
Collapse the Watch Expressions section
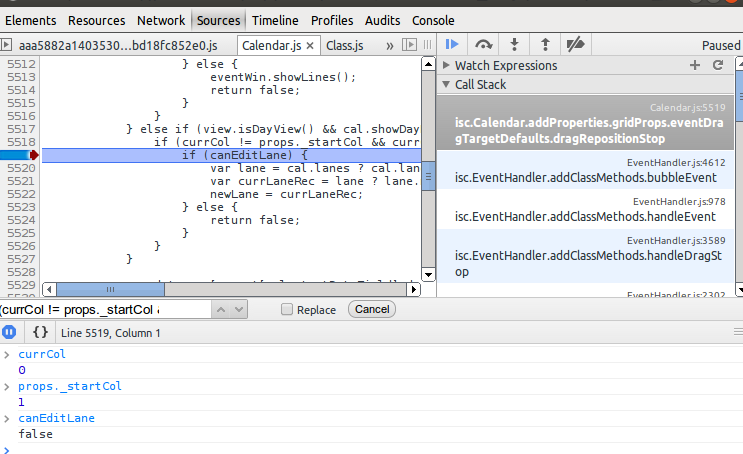[447, 65]
